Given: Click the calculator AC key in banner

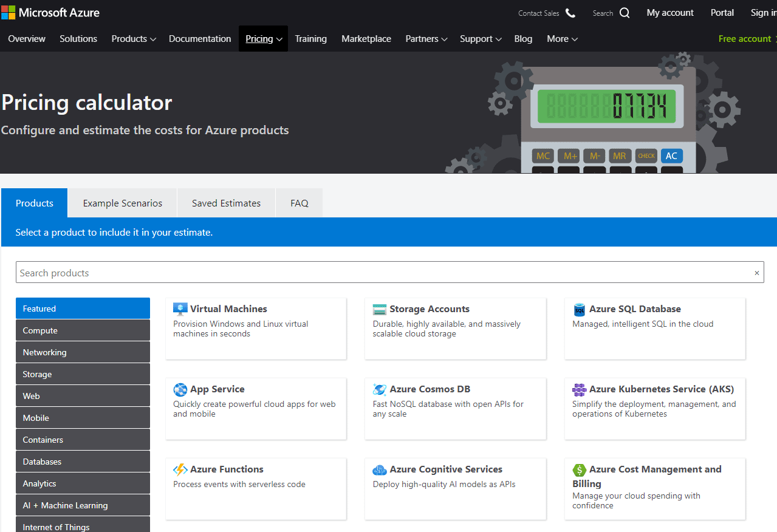Looking at the screenshot, I should tap(671, 156).
